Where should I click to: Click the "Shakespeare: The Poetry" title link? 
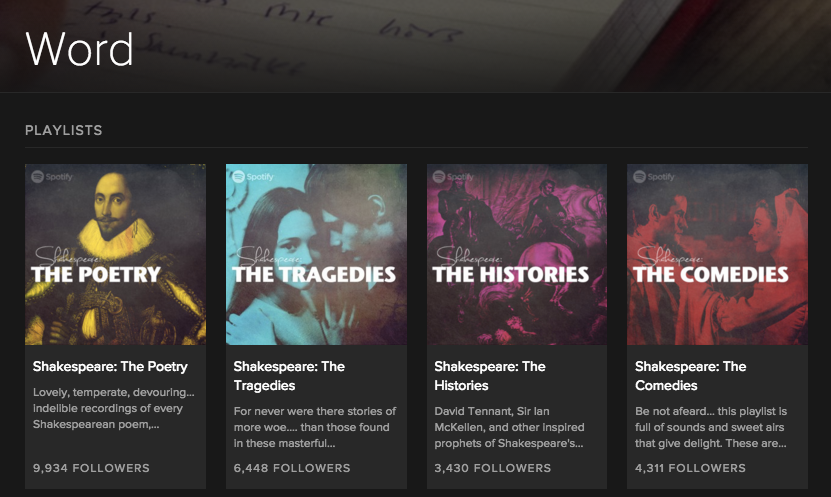coord(110,367)
